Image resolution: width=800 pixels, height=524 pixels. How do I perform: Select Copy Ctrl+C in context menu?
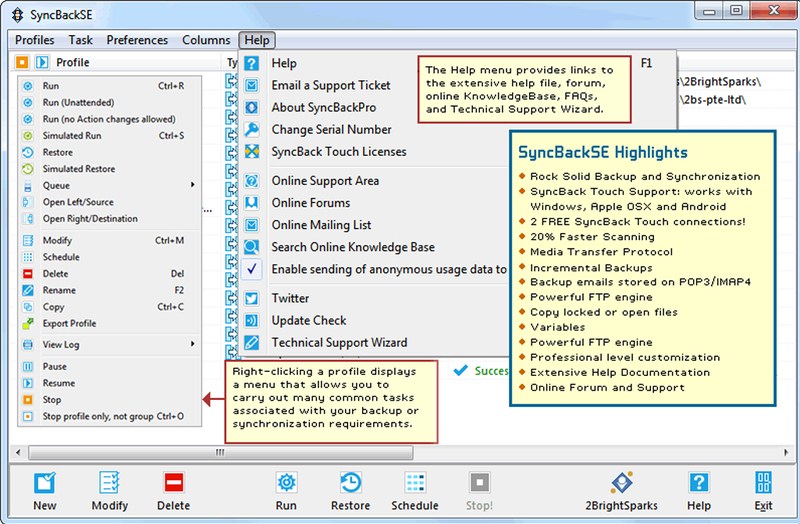tap(110, 307)
